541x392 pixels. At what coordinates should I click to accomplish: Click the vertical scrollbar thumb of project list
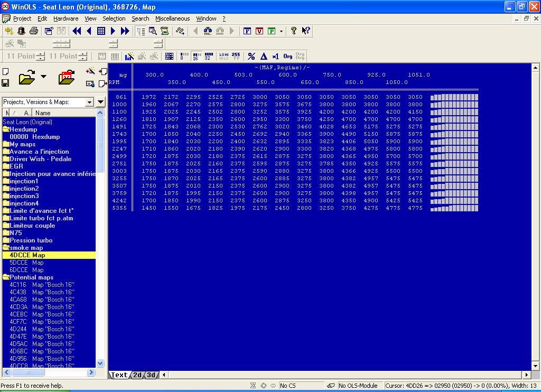(100, 144)
